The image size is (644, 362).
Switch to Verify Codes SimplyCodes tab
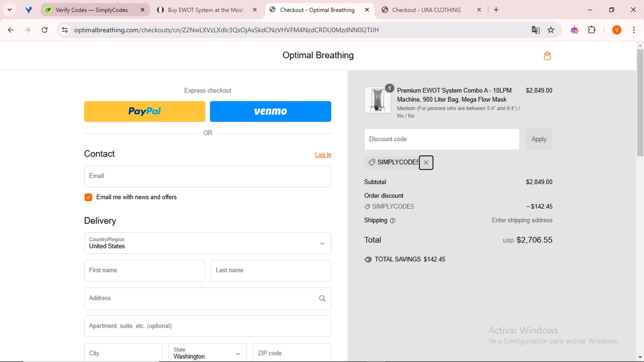tap(95, 10)
